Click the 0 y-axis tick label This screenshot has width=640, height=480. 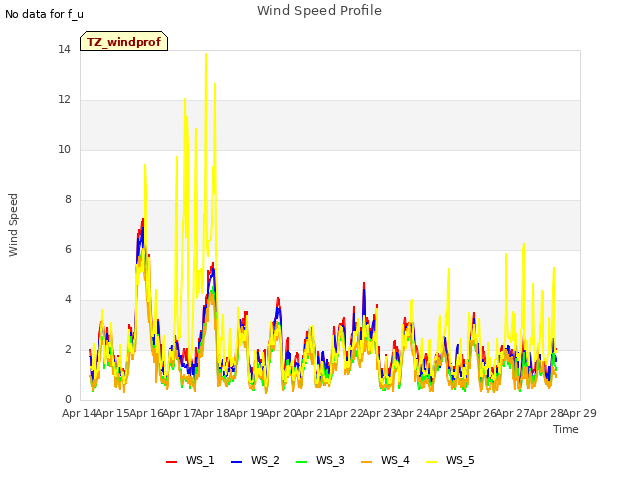point(68,400)
